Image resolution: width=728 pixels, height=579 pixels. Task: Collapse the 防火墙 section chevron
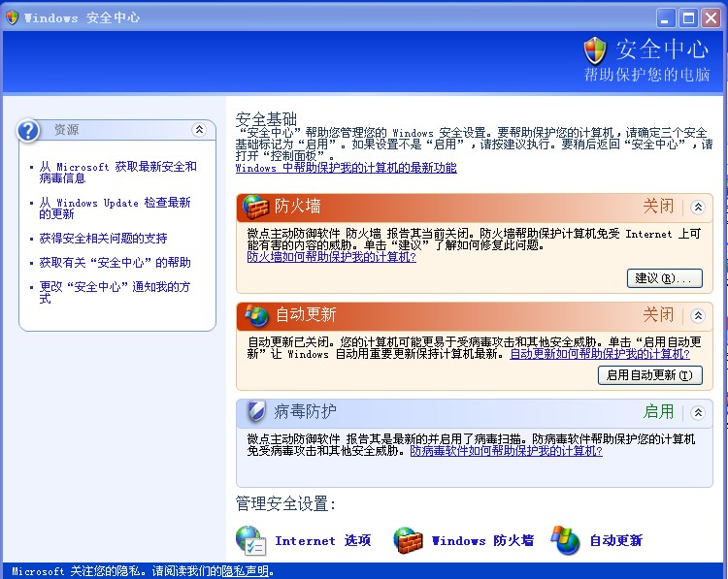tap(698, 207)
